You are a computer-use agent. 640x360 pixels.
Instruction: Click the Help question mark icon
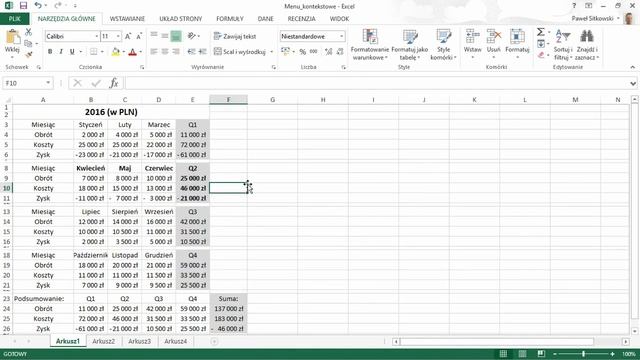(574, 6)
